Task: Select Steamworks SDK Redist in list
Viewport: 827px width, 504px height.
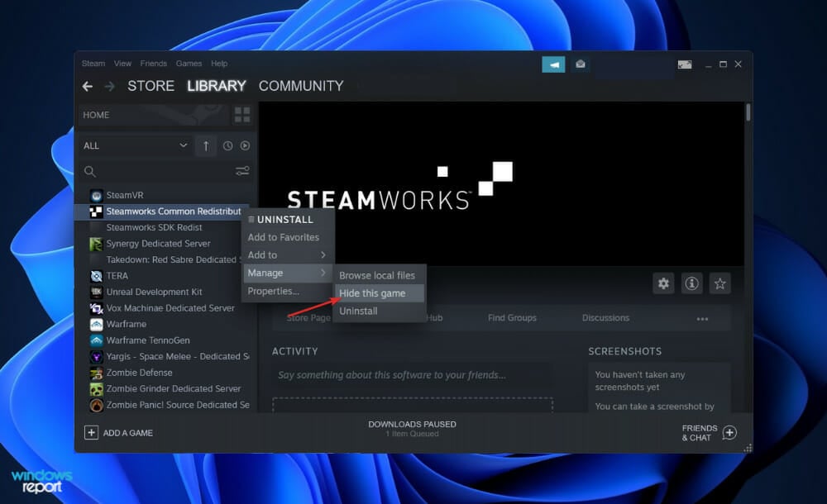Action: point(154,228)
